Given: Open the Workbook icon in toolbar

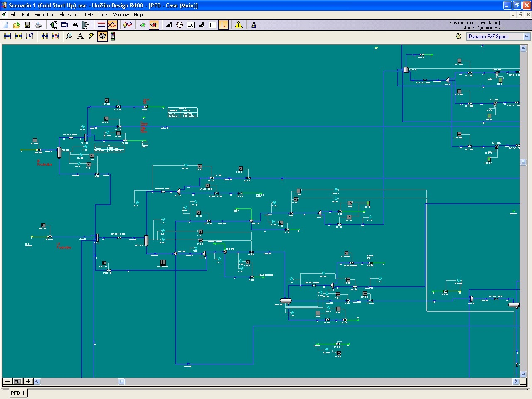Looking at the screenshot, I should pyautogui.click(x=64, y=25).
